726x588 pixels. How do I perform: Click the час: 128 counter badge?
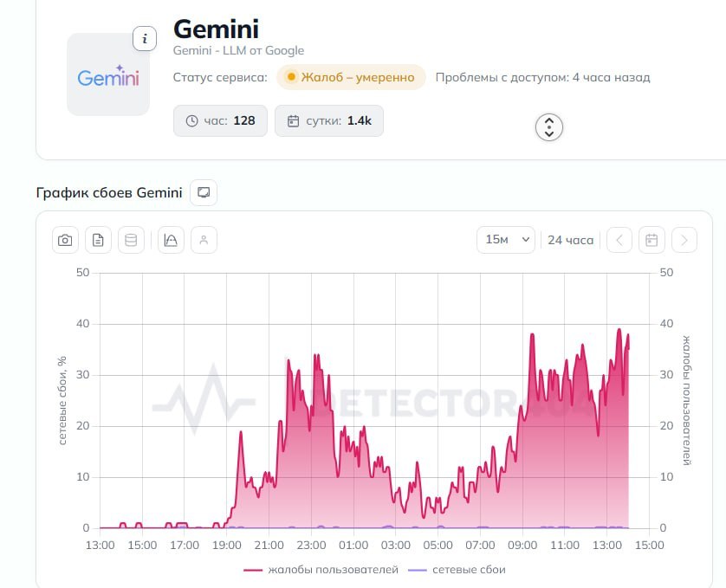click(220, 121)
